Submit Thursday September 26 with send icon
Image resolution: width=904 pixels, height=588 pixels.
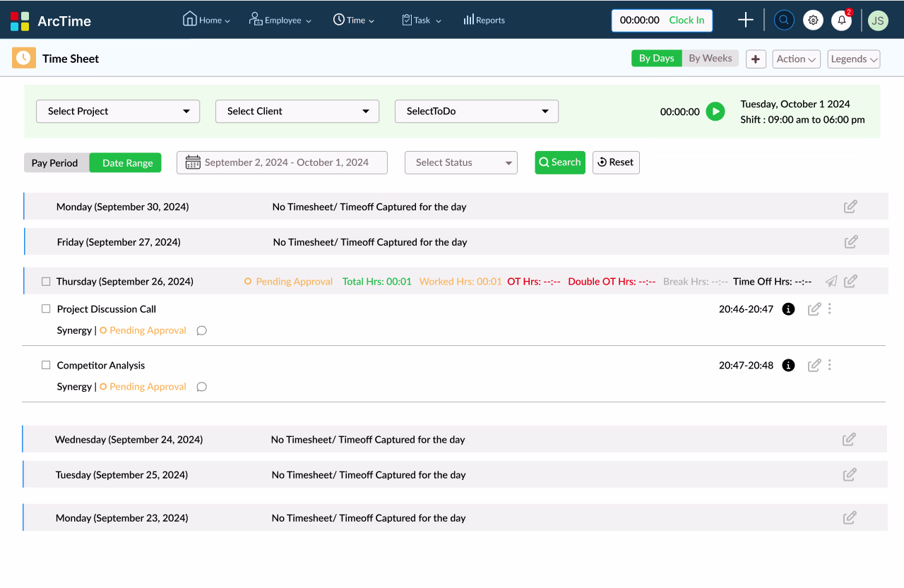click(831, 281)
